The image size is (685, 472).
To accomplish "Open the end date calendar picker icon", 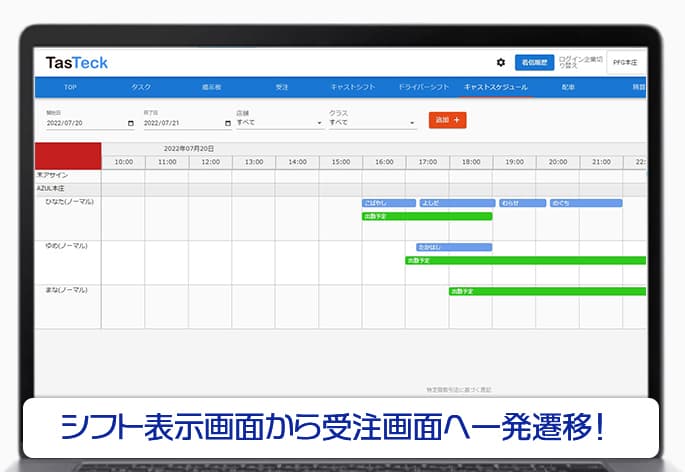I will (228, 123).
